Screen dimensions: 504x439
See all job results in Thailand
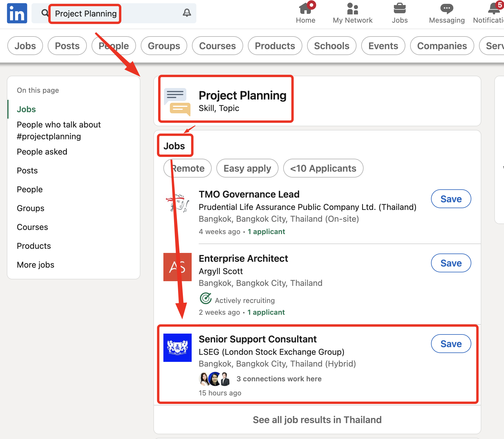click(x=317, y=420)
